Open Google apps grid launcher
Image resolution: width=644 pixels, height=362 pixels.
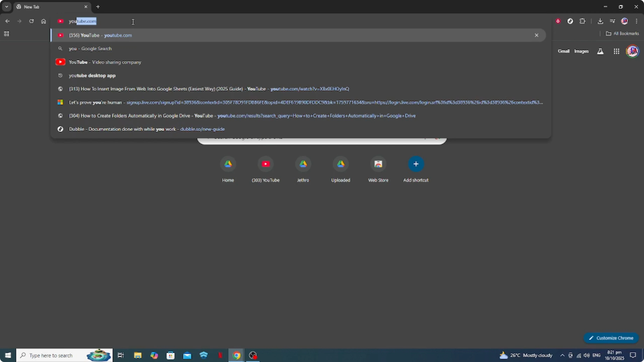[617, 51]
